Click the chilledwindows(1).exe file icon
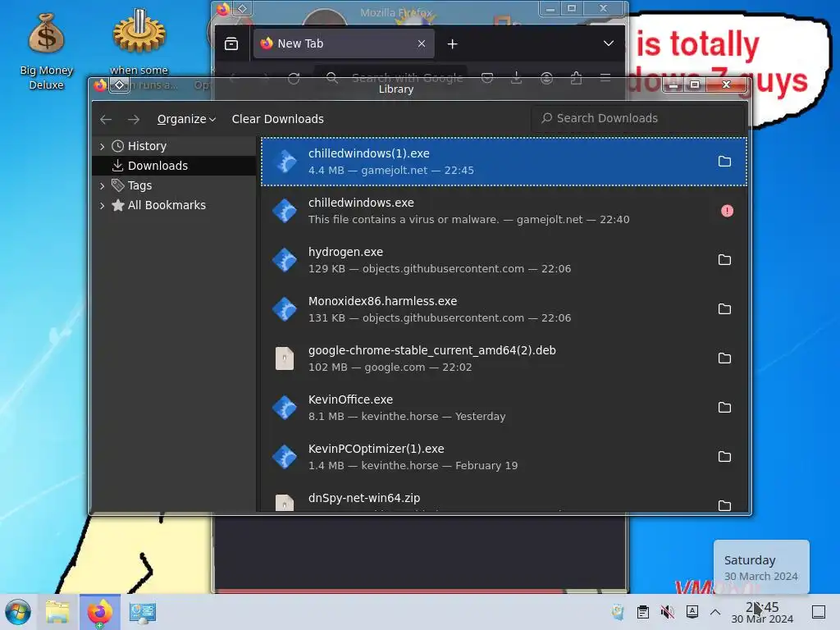The height and width of the screenshot is (630, 840). pos(285,162)
